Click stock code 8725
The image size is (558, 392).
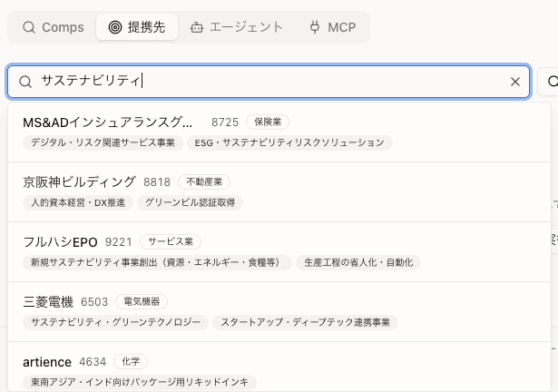pyautogui.click(x=225, y=122)
